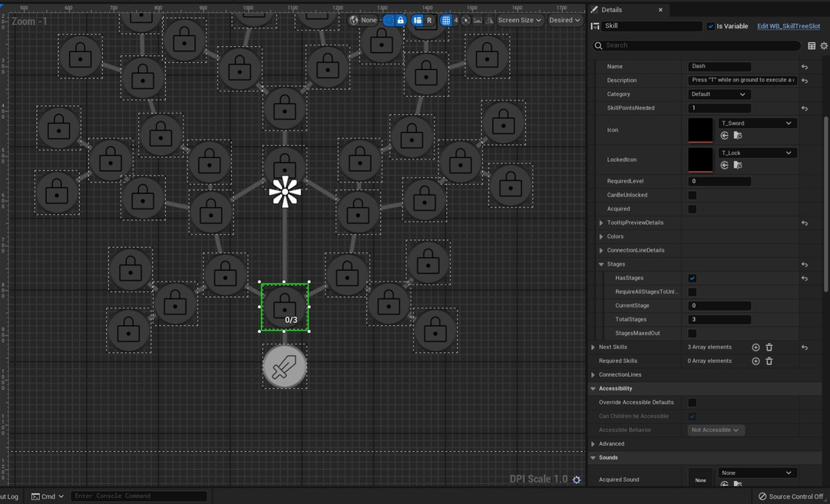Click the R respect-locks toolbar button

[x=429, y=20]
